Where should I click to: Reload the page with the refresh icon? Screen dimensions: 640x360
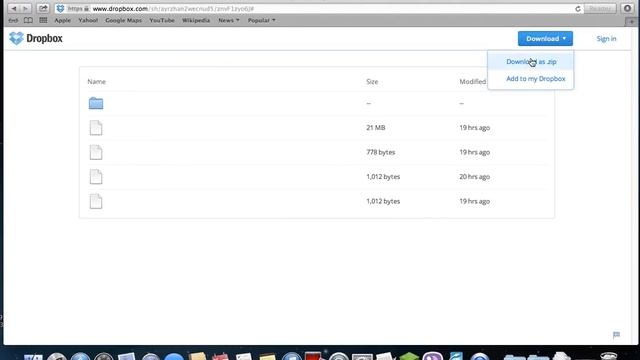(x=578, y=9)
